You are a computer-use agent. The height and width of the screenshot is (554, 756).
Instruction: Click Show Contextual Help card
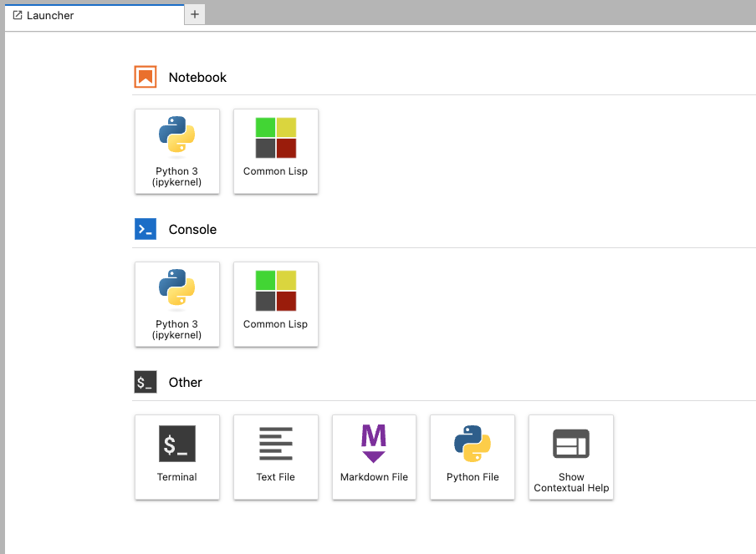point(571,457)
